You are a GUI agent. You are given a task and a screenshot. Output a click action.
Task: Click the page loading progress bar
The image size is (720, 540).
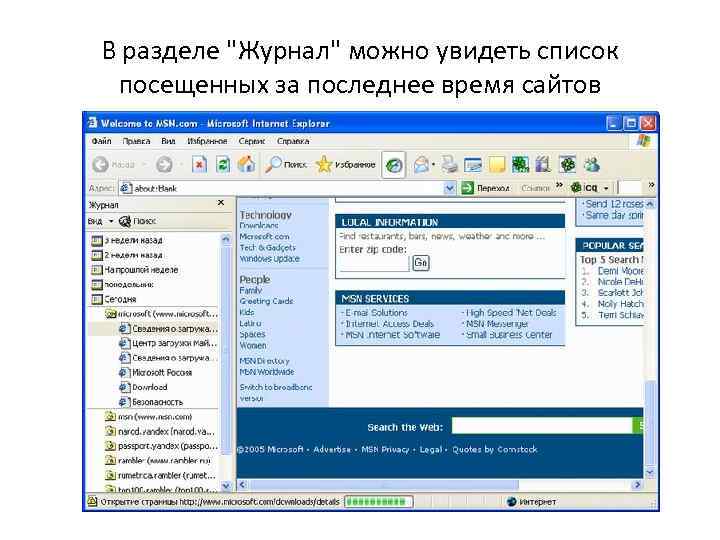pyautogui.click(x=378, y=501)
